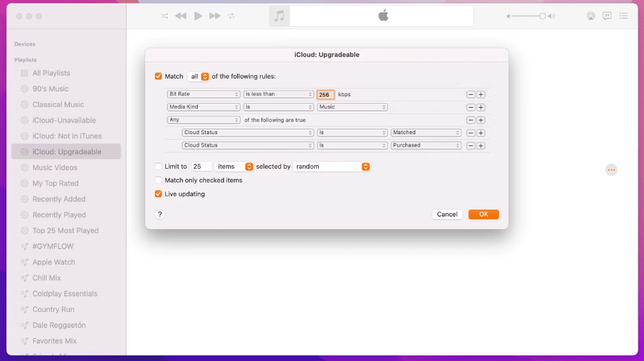Open help for smart playlist dialog
This screenshot has width=644, height=361.
(x=160, y=214)
